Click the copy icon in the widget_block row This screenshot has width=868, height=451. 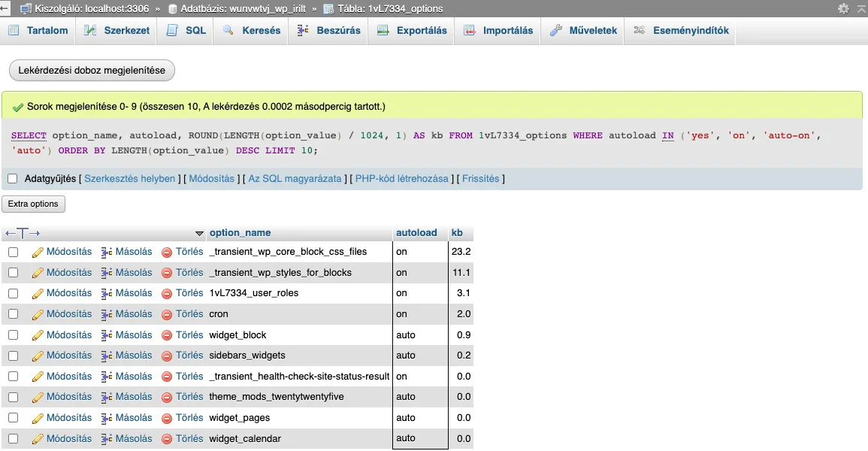point(107,335)
